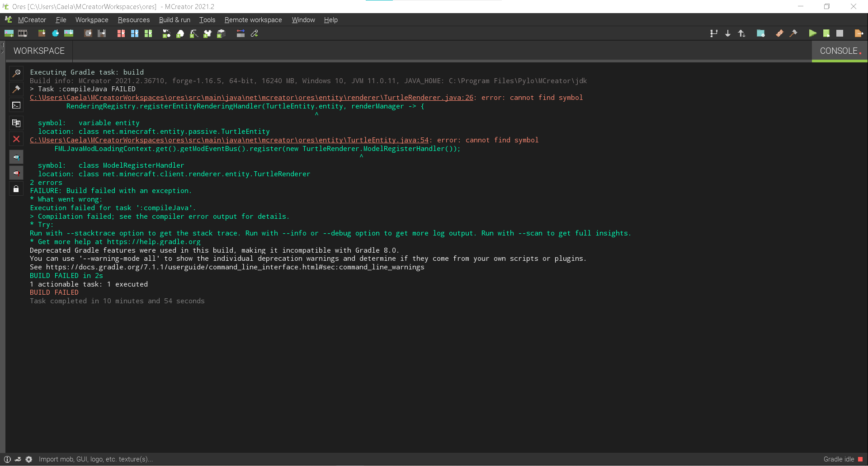This screenshot has width=868, height=466.
Task: Switch to the CONSOLE tab
Action: [x=839, y=51]
